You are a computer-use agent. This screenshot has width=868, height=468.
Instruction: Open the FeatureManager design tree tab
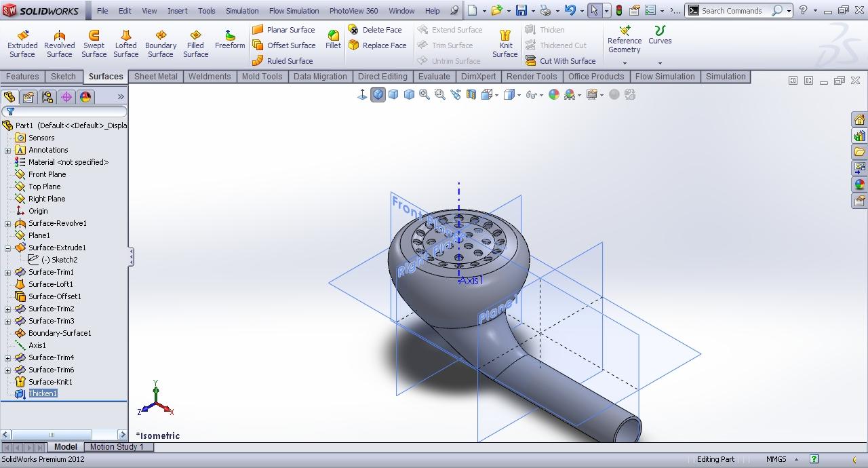pos(9,97)
